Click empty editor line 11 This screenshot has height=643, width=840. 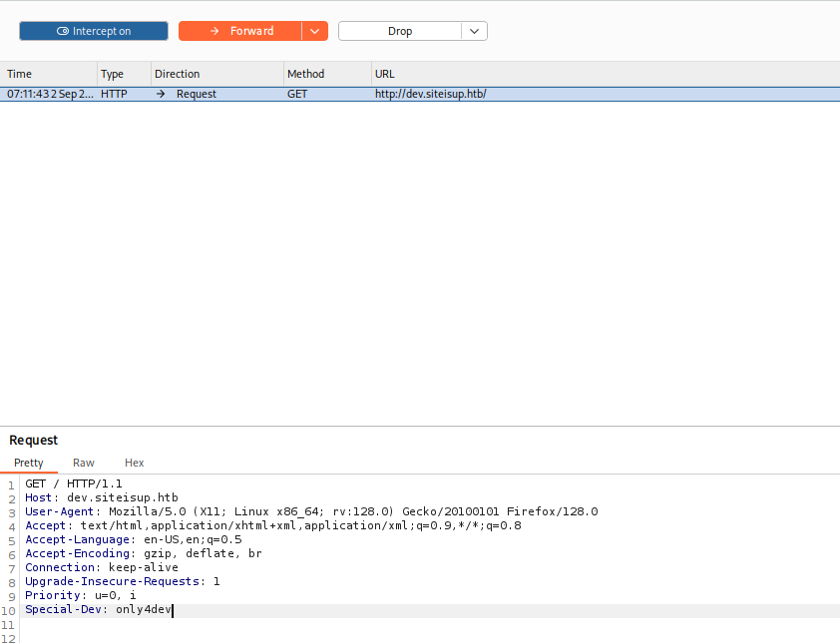click(x=431, y=625)
